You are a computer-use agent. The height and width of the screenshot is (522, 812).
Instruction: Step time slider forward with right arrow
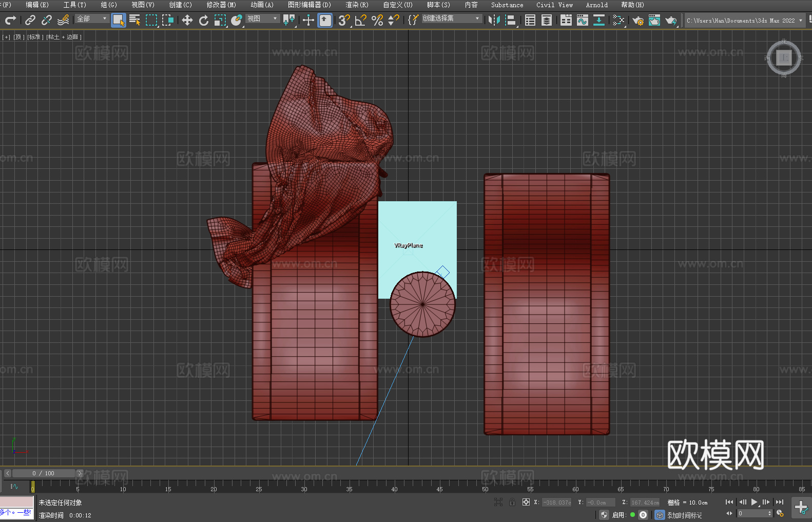80,473
